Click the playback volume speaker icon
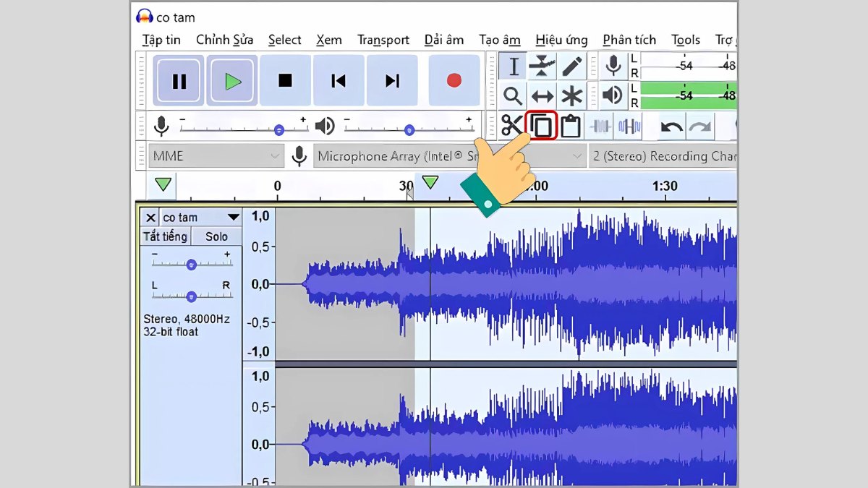 point(325,127)
